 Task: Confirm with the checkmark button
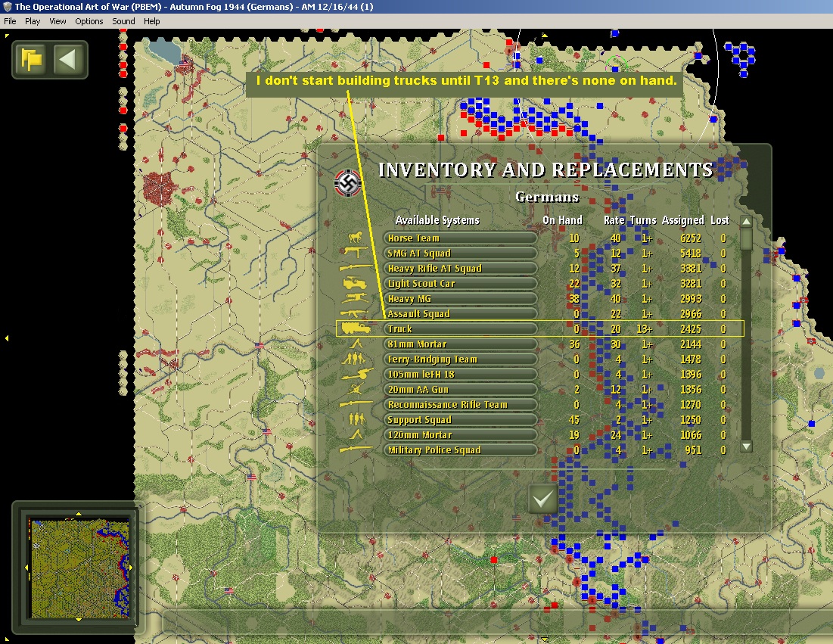click(x=543, y=499)
